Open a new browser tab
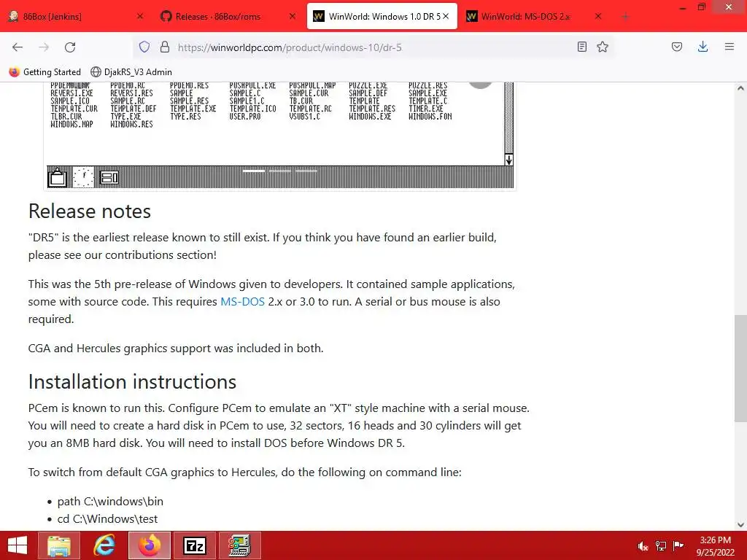747x560 pixels. 625,17
